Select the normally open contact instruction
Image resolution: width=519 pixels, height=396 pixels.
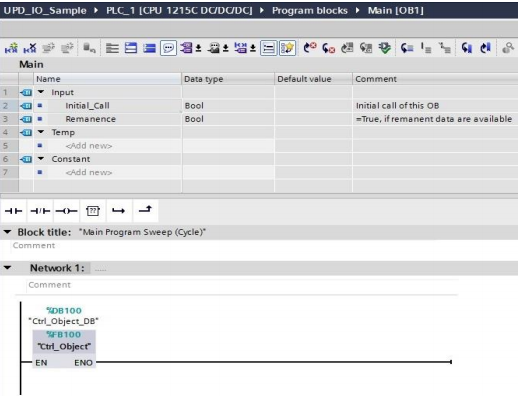[14, 211]
